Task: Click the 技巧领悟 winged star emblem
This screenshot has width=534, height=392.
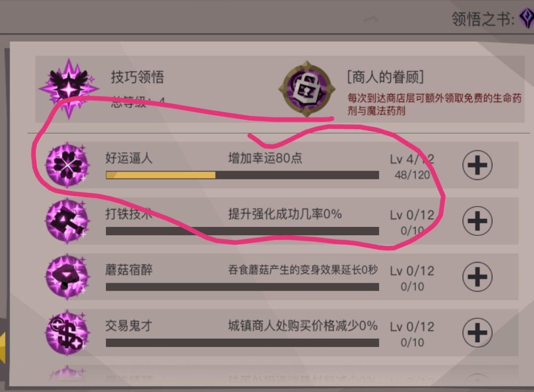Action: click(69, 89)
